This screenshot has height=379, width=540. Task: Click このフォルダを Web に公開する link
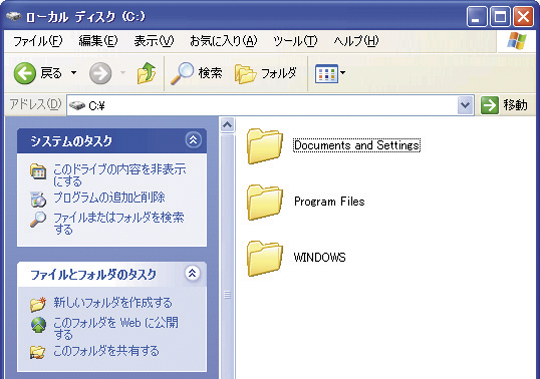(x=116, y=328)
